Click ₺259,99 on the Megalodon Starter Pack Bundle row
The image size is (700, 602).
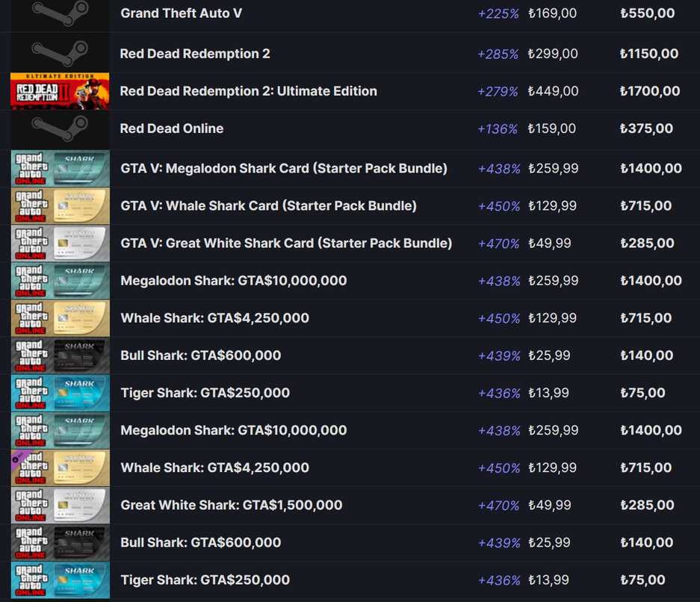click(553, 168)
